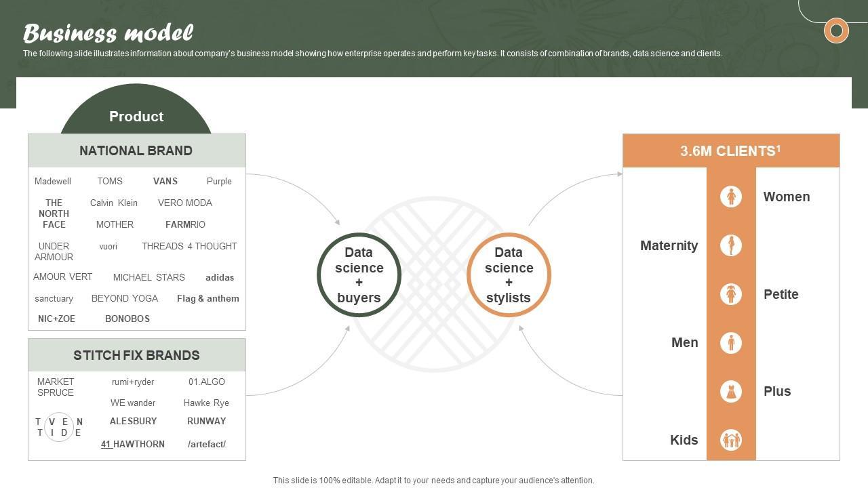Select the UNDER ARMOUR brand text
Viewport: 868px width, 488px height.
54,251
